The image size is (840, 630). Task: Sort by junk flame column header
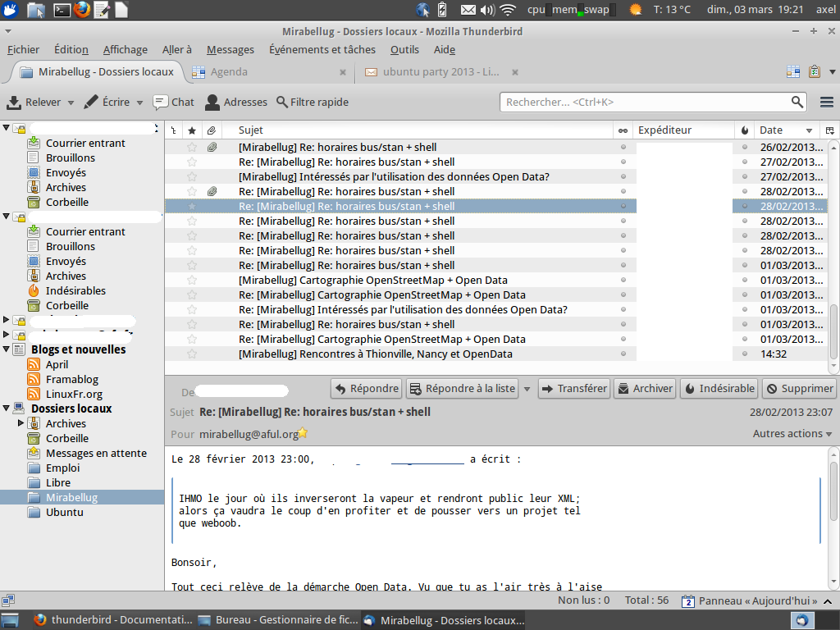point(745,130)
